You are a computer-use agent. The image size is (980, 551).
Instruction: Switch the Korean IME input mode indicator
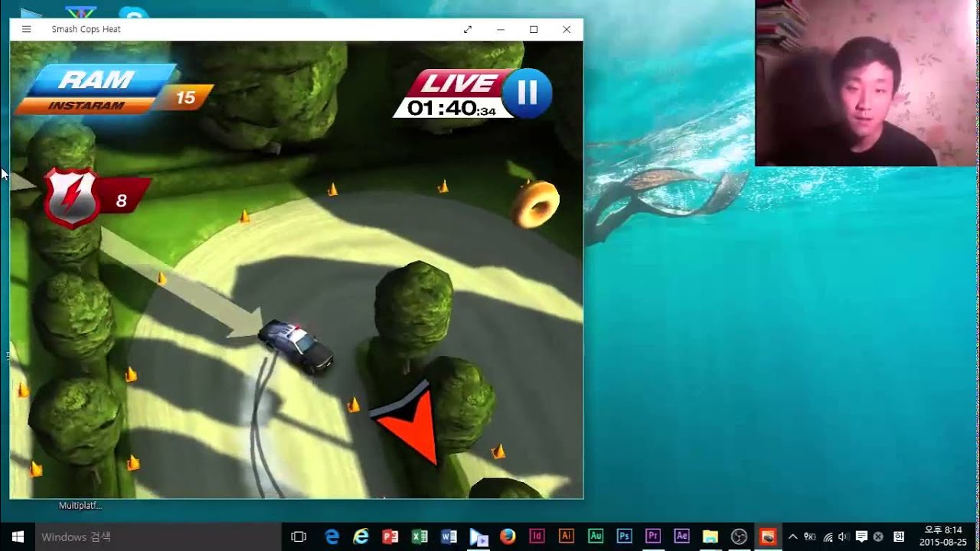(x=899, y=536)
